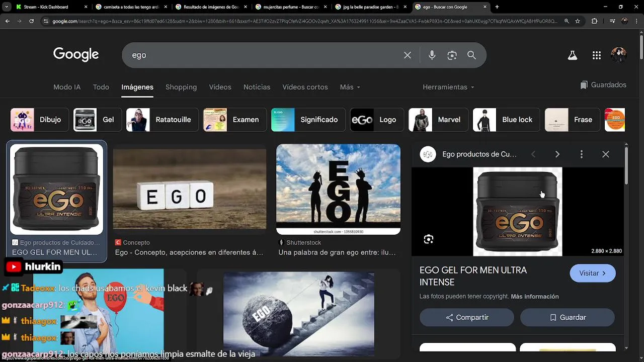This screenshot has width=644, height=362.
Task: Open YouTube hlurkin overlay badge
Action: [34, 267]
